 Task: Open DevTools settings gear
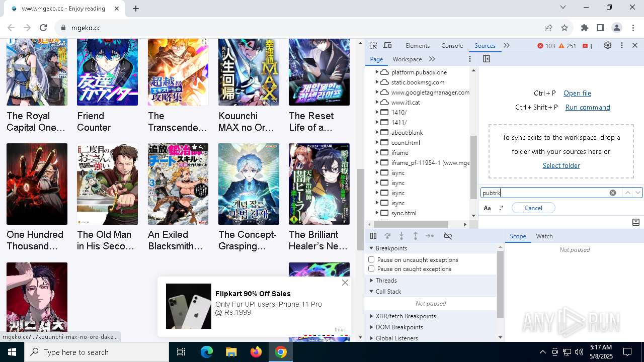click(x=608, y=45)
